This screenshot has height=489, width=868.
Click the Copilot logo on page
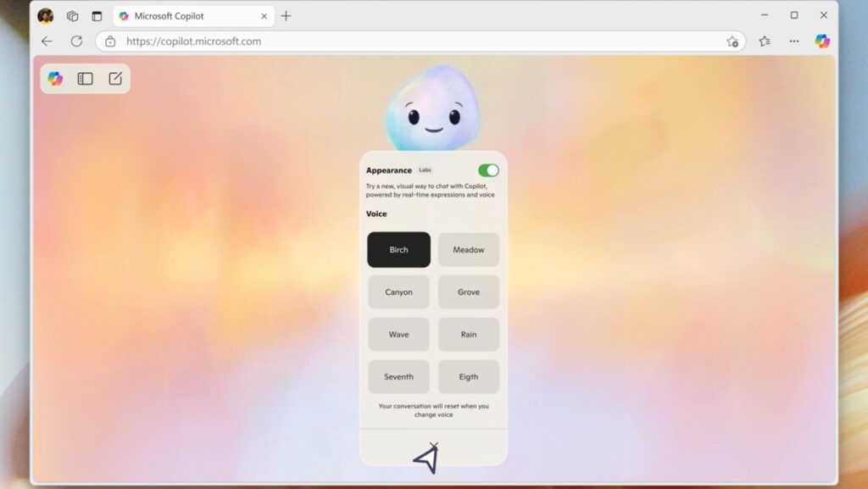pos(55,79)
